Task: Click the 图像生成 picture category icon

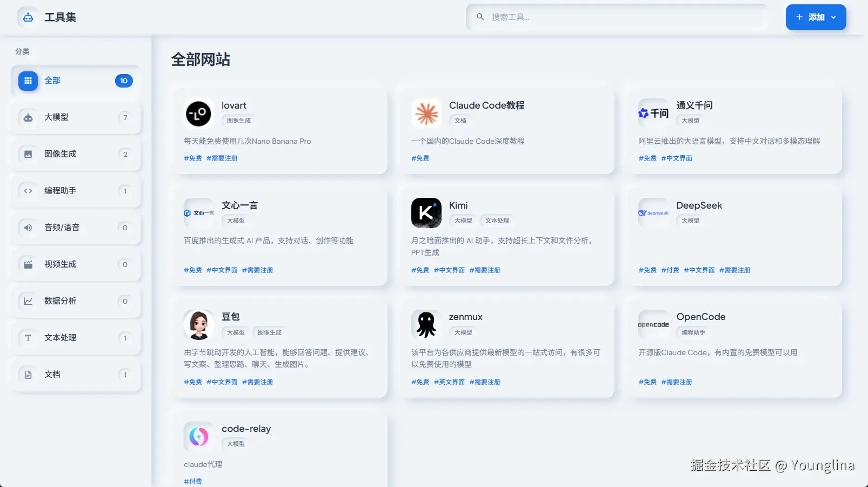Action: pos(28,154)
